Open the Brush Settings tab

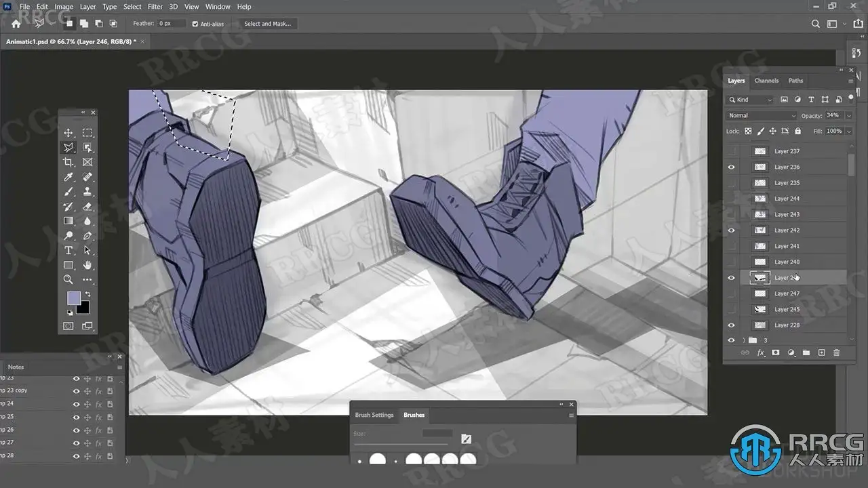coord(374,415)
